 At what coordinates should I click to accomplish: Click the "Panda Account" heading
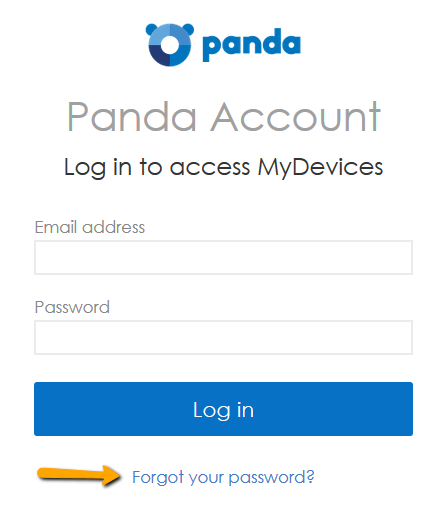point(224,117)
